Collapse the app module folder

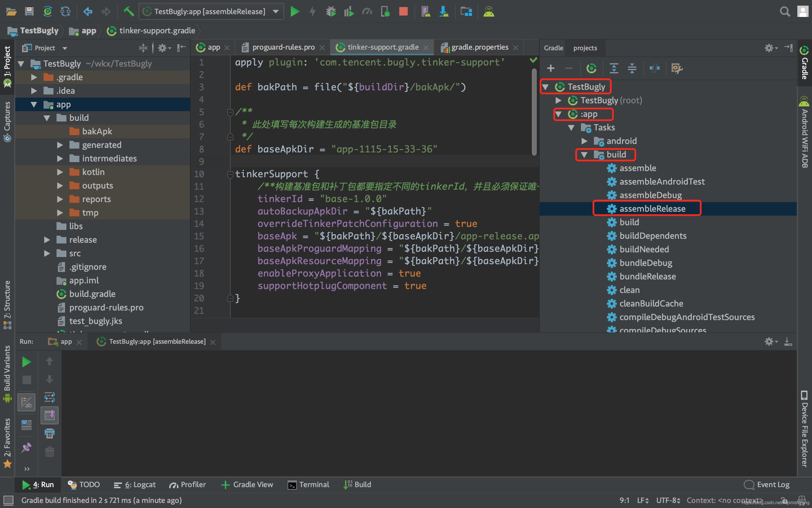[x=34, y=104]
